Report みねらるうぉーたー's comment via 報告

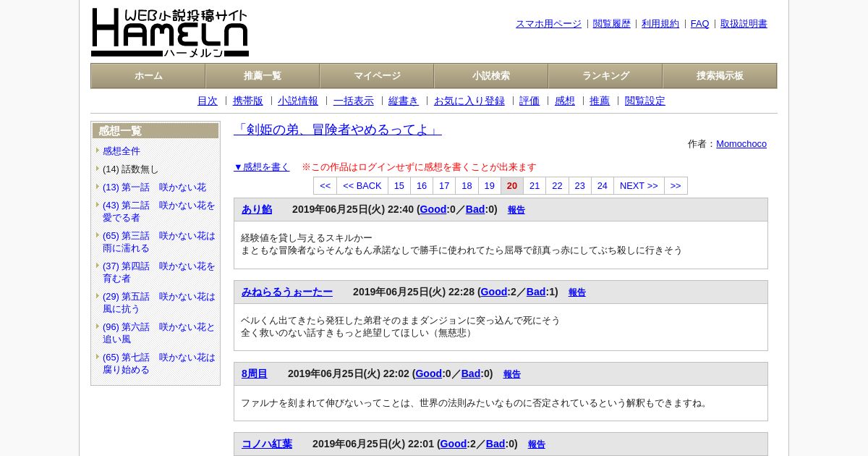pos(577,292)
